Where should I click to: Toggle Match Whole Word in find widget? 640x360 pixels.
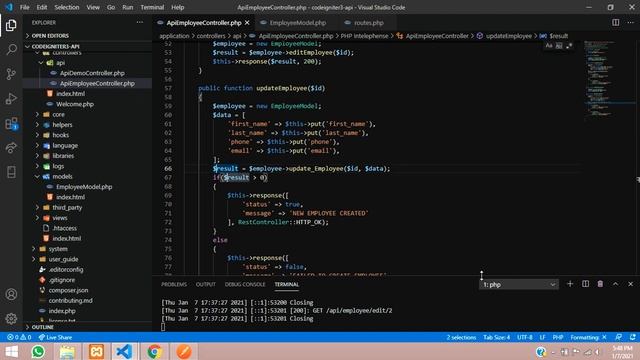pyautogui.click(x=559, y=46)
